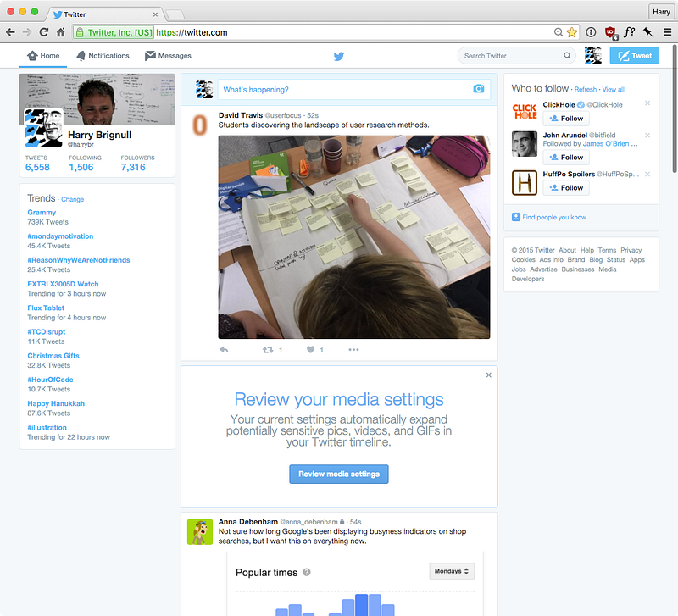This screenshot has height=616, width=678.
Task: Click the Twitter bird logo in header
Action: [338, 56]
